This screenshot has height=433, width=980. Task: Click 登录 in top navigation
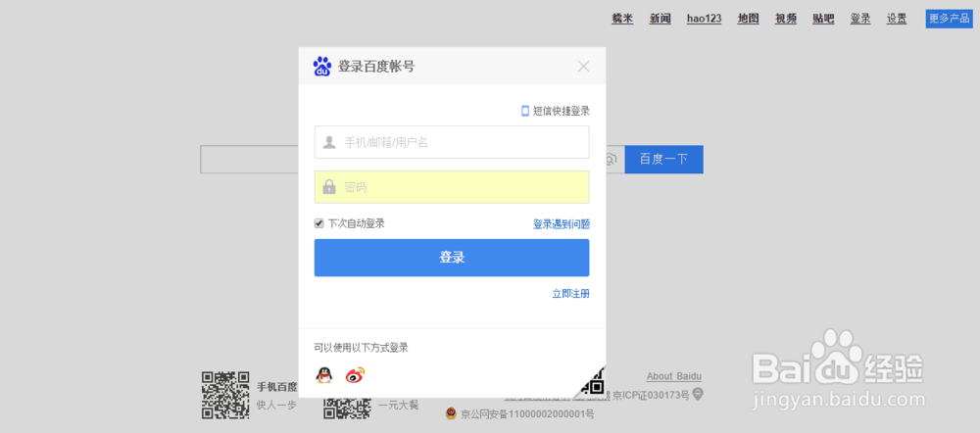860,19
